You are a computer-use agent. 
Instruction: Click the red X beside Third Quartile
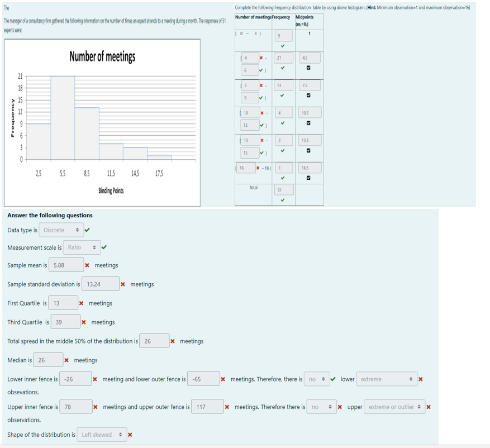(84, 322)
